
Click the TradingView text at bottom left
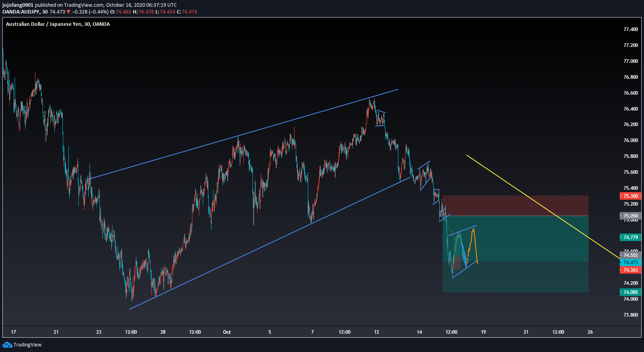point(27,345)
